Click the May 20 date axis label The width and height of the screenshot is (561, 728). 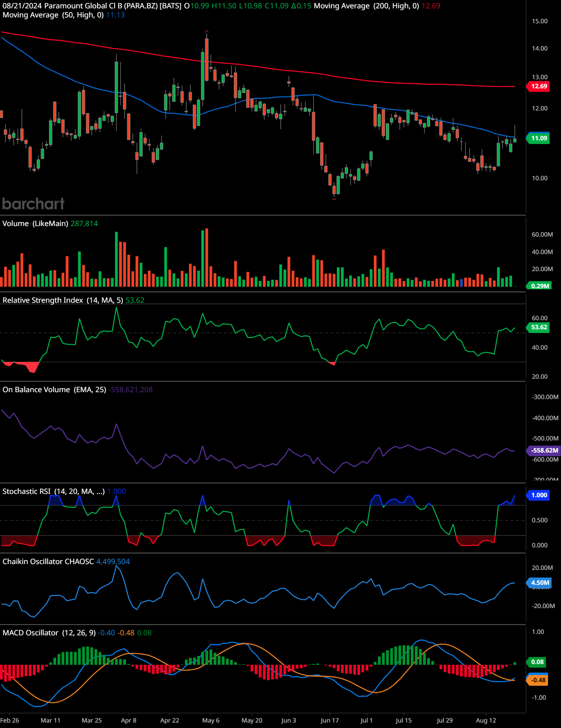coord(252,720)
